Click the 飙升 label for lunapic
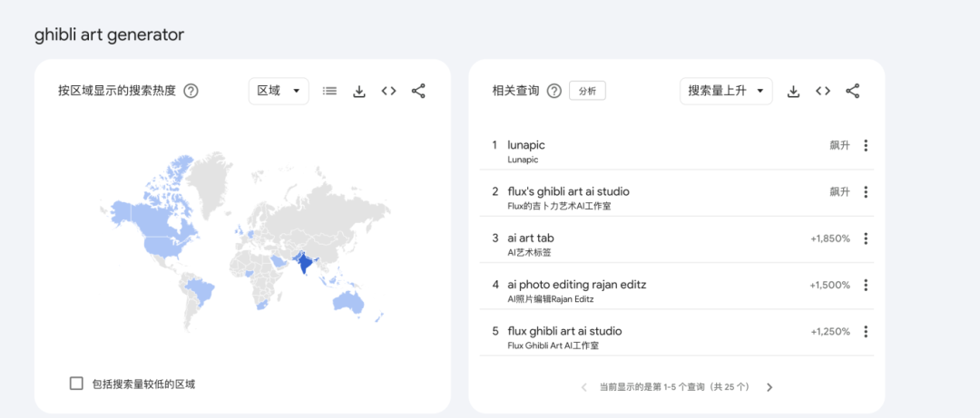 tap(840, 146)
